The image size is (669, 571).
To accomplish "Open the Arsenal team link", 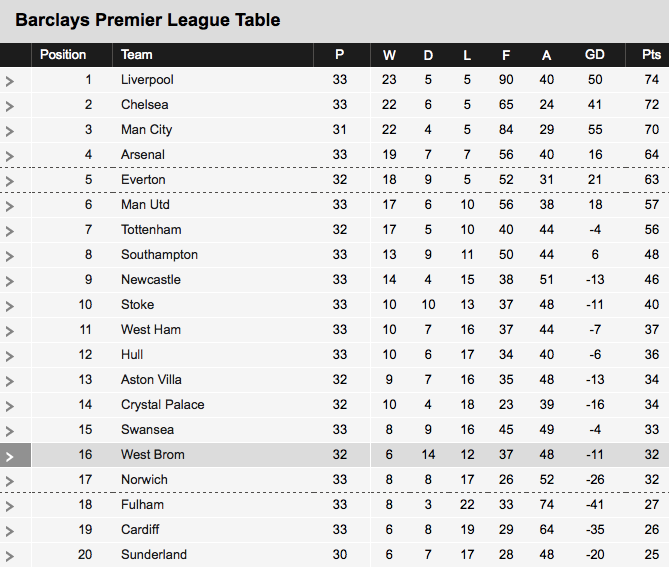I will [x=143, y=154].
